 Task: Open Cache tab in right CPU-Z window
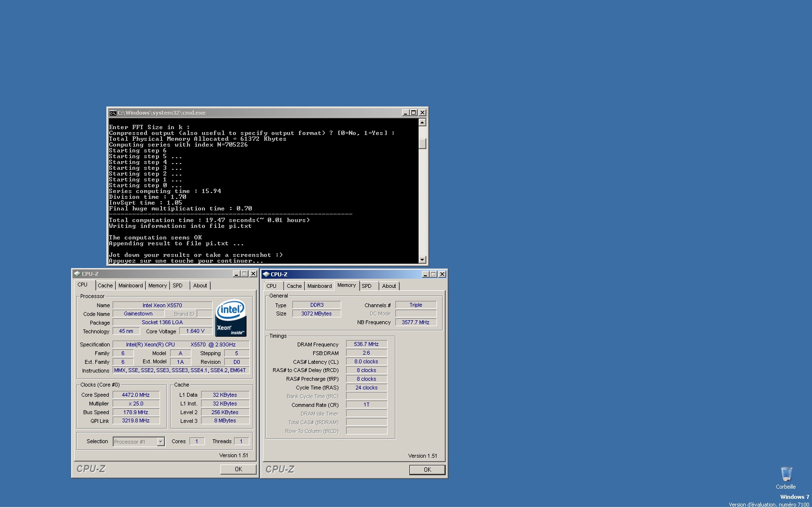tap(294, 286)
